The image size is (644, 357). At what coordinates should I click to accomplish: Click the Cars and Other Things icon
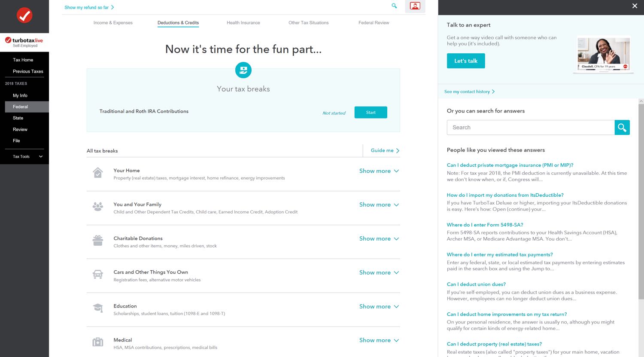point(98,275)
